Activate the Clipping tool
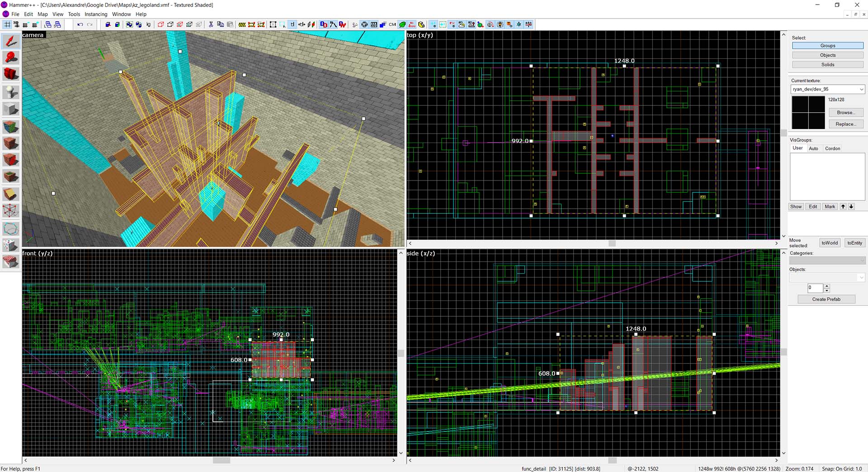Viewport: 868px width, 472px height. pos(11,194)
